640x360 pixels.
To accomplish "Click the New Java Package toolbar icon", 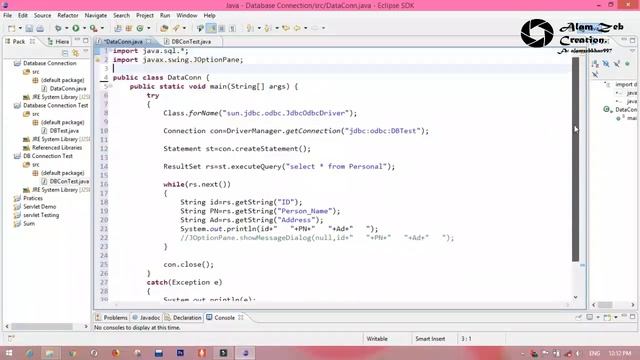I will tap(129, 28).
